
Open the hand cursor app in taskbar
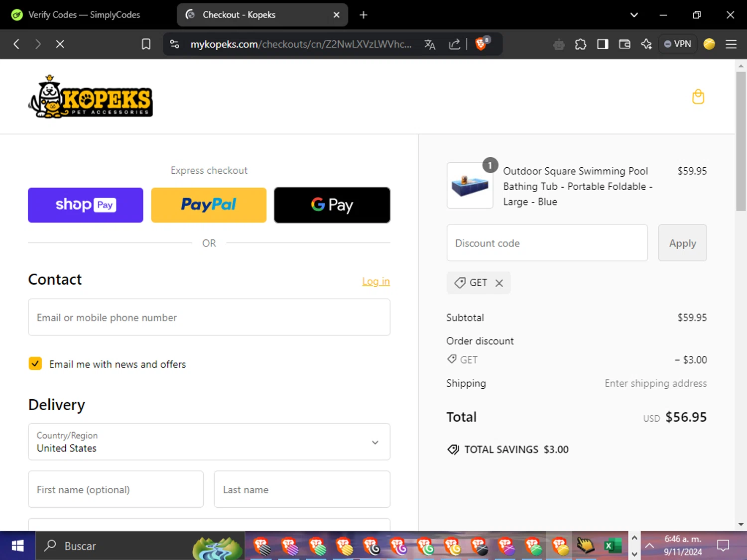[586, 546]
